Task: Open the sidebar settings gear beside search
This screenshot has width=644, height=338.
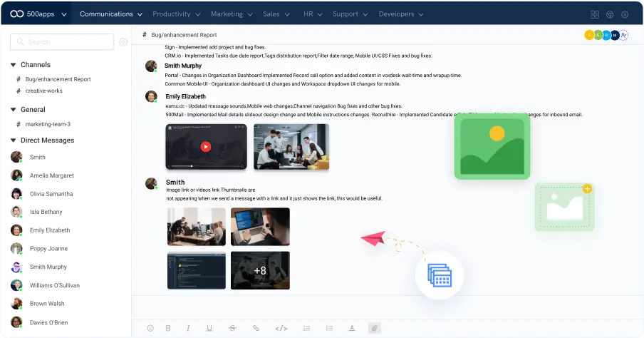Action: [123, 42]
